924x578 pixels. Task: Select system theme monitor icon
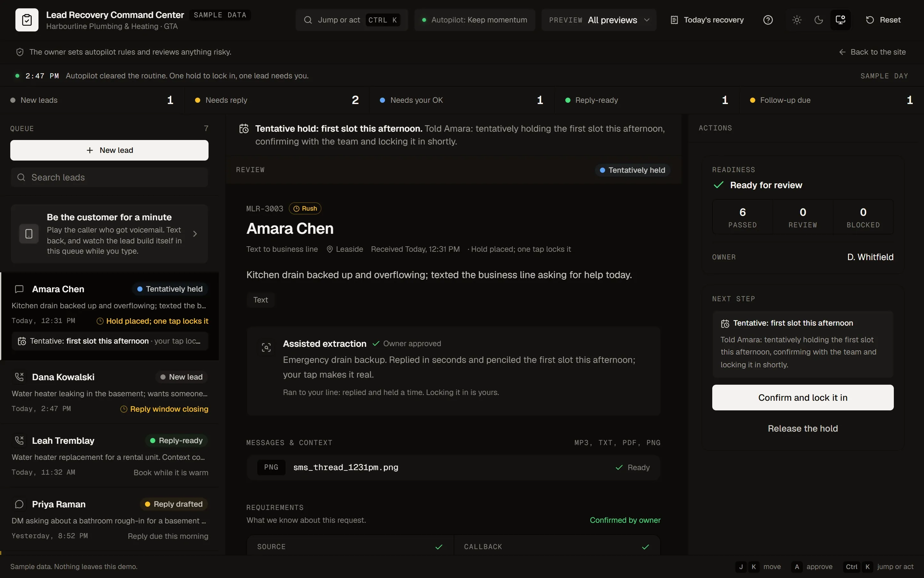point(840,20)
